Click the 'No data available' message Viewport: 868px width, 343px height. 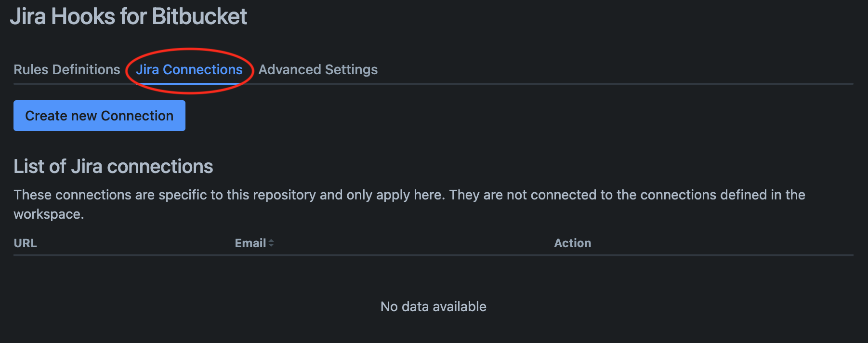(x=433, y=306)
